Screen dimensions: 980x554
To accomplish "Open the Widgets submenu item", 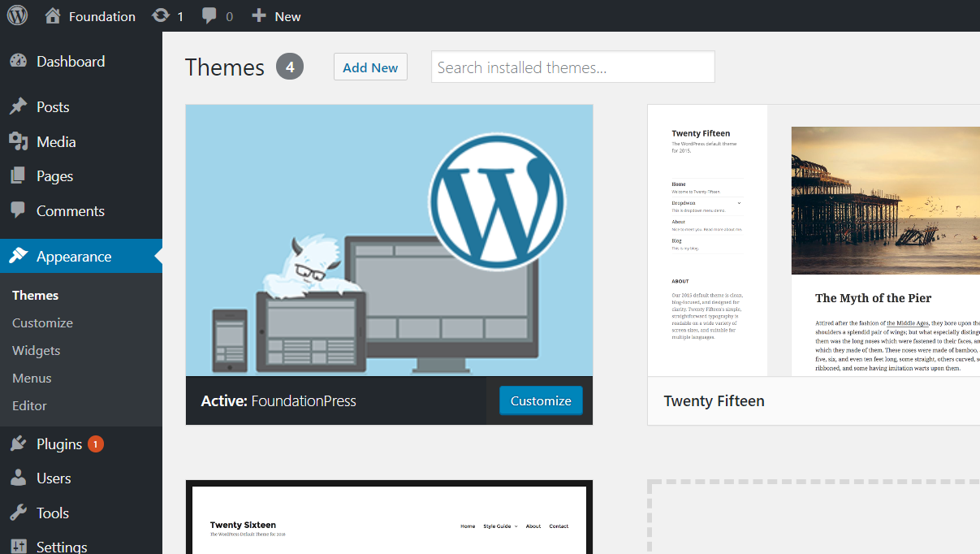I will click(37, 351).
